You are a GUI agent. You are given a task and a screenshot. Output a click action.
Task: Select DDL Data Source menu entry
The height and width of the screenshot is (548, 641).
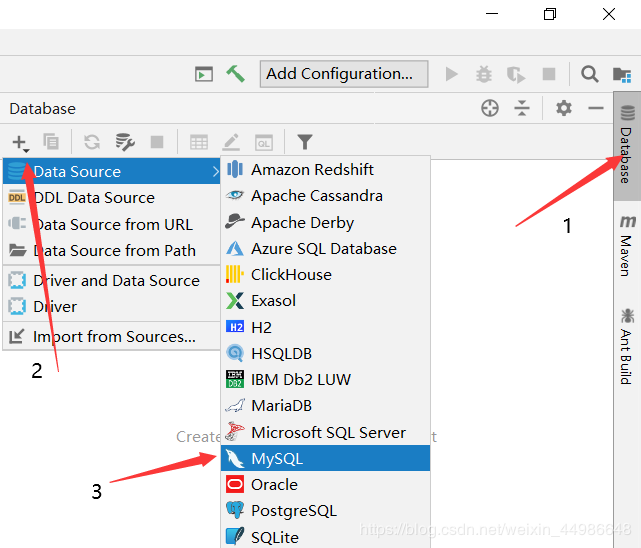click(94, 197)
